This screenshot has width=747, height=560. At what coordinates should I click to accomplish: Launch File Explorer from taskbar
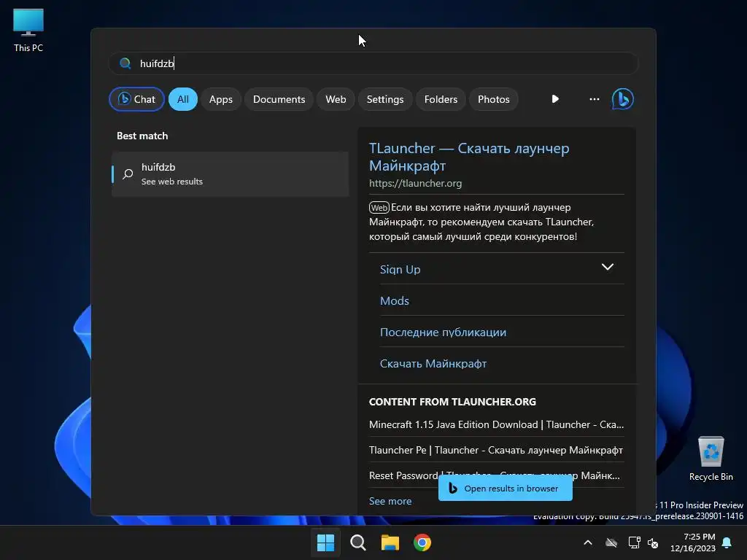point(390,542)
